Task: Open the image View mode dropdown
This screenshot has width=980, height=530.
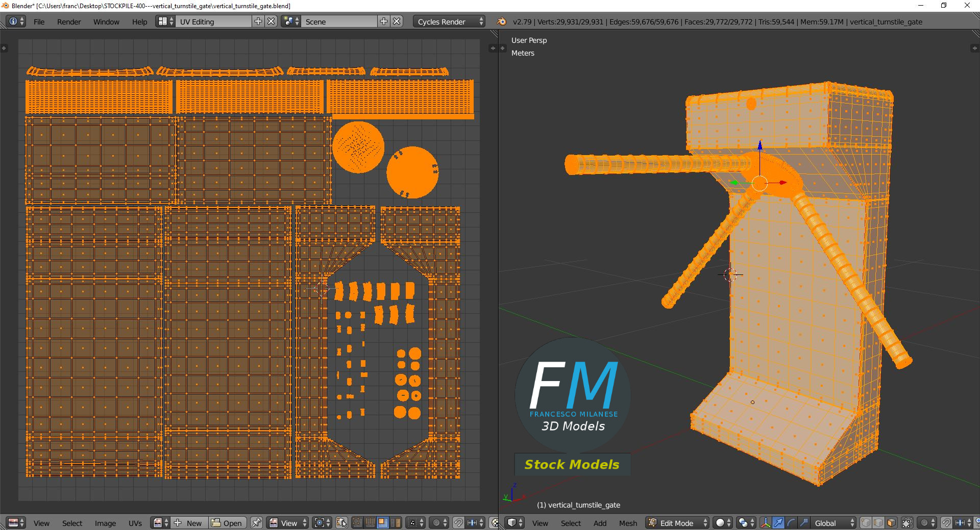Action: click(x=288, y=523)
